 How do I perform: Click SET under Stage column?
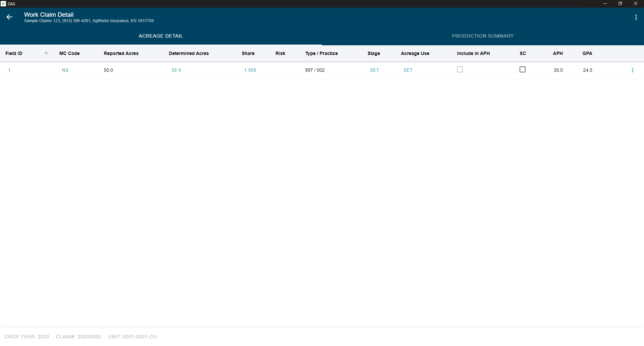[374, 70]
